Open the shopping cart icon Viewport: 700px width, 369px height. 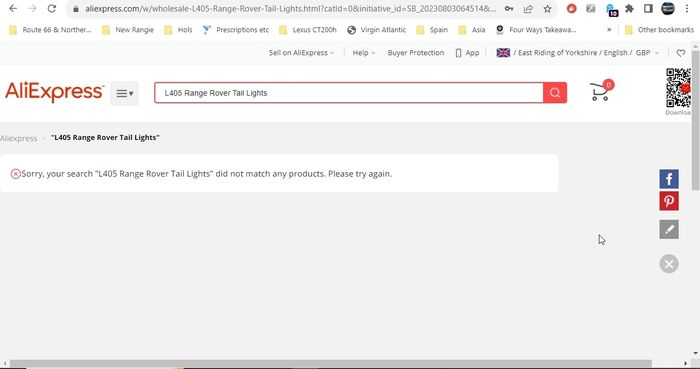click(601, 91)
